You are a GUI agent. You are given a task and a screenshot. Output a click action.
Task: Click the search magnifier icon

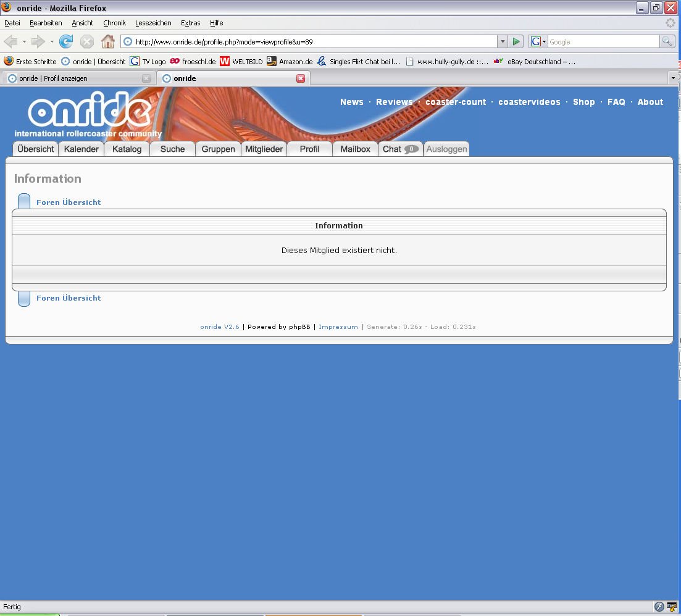tap(667, 41)
